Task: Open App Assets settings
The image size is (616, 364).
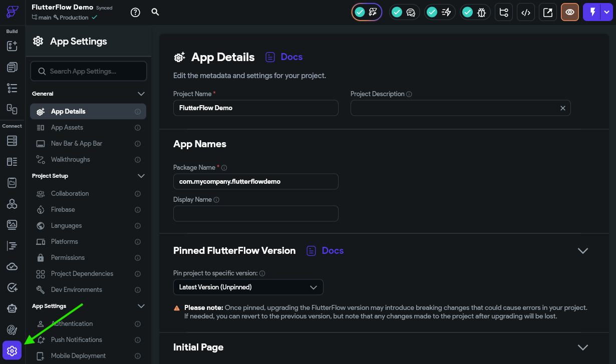Action: click(88, 128)
